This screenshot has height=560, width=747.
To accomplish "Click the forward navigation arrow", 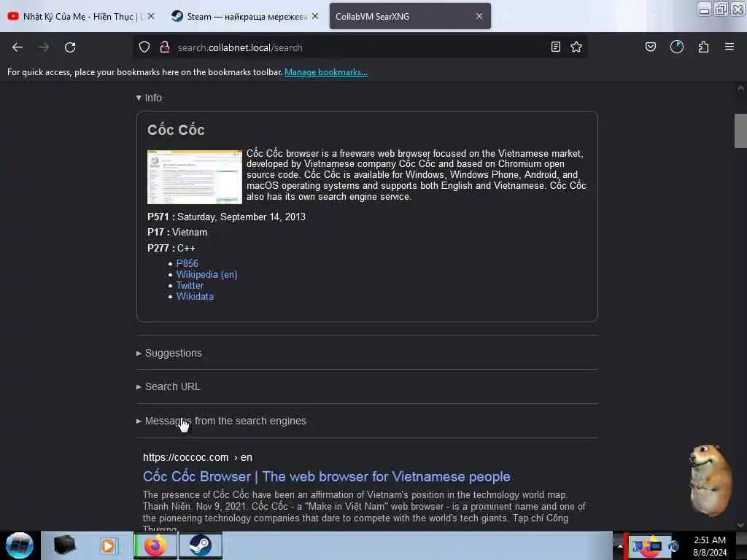I will point(44,47).
